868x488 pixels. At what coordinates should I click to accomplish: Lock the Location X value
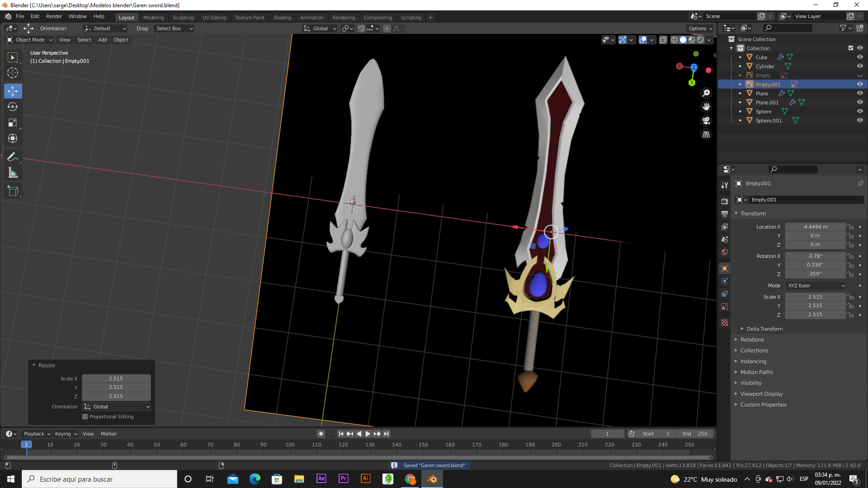pos(850,227)
